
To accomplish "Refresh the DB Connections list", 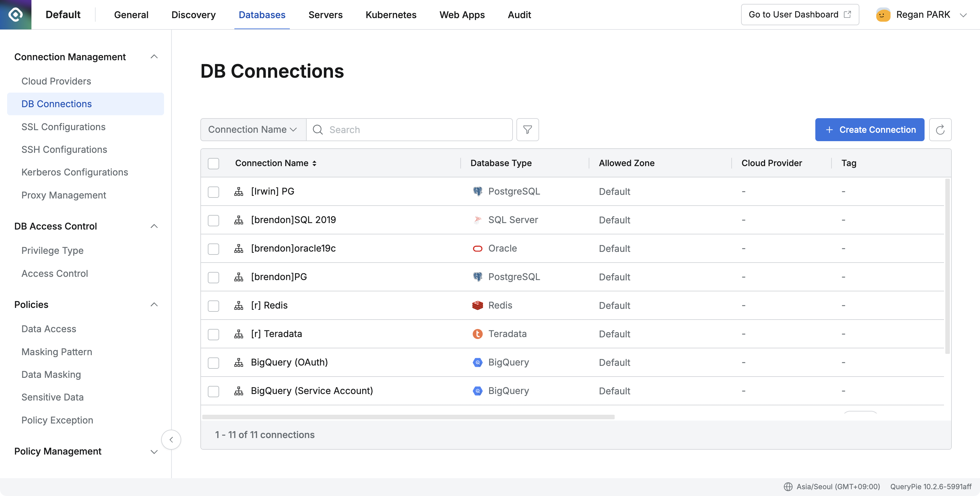I will tap(940, 130).
